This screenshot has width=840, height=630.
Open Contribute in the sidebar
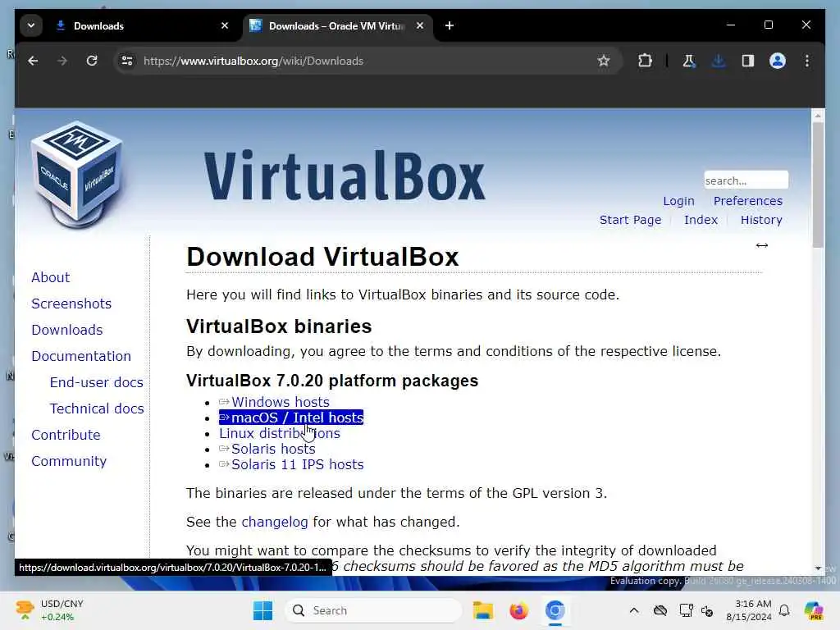coord(66,435)
